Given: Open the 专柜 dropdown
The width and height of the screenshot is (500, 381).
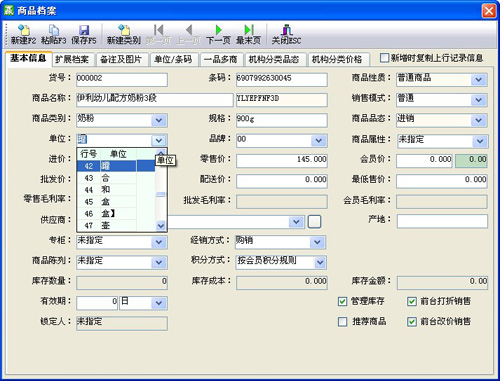Looking at the screenshot, I should click(159, 242).
